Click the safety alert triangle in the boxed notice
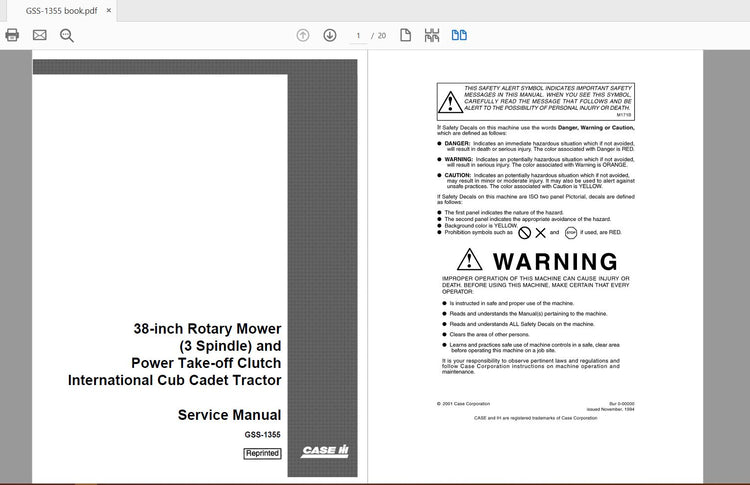Viewport: 750px width, 485px height. (x=450, y=102)
